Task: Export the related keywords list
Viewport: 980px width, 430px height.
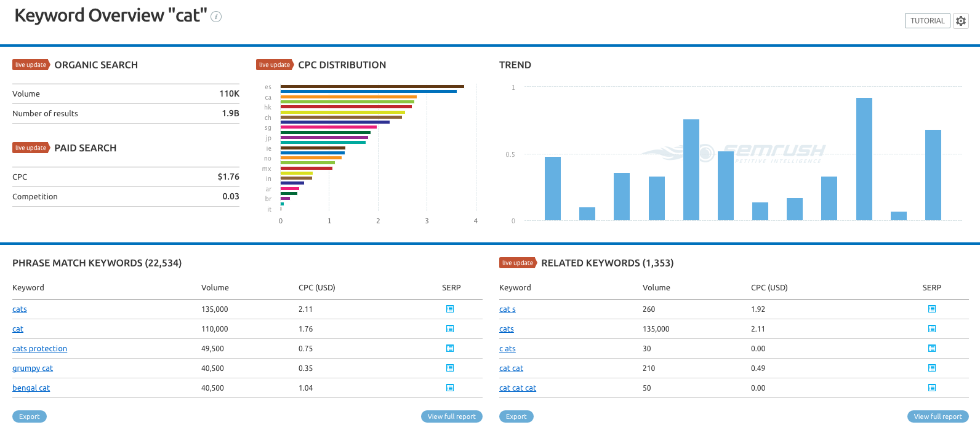Action: tap(516, 416)
